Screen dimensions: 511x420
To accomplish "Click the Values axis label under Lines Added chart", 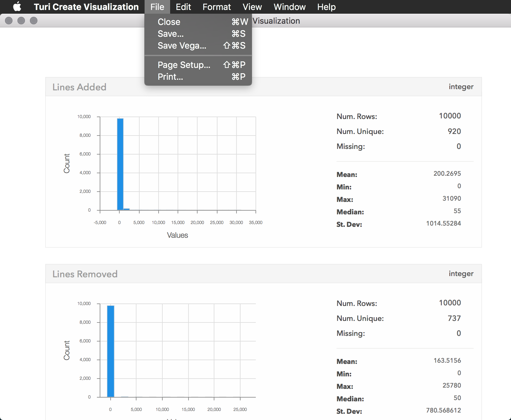I will (178, 235).
